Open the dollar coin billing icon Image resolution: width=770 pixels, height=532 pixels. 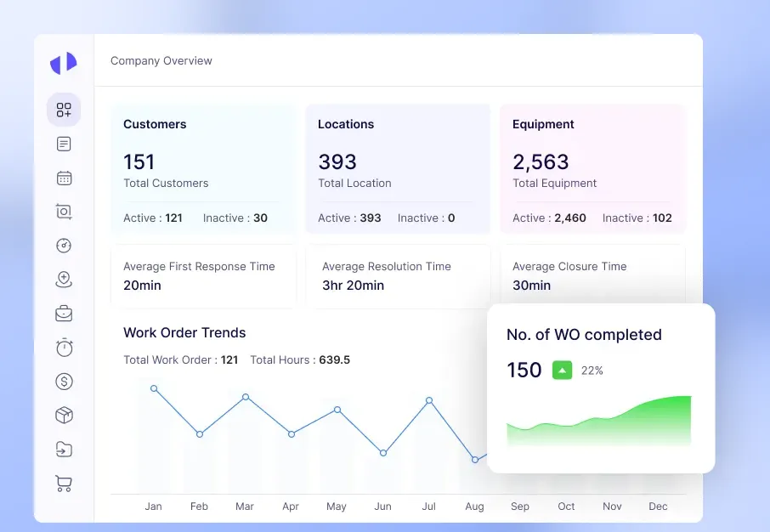click(65, 382)
